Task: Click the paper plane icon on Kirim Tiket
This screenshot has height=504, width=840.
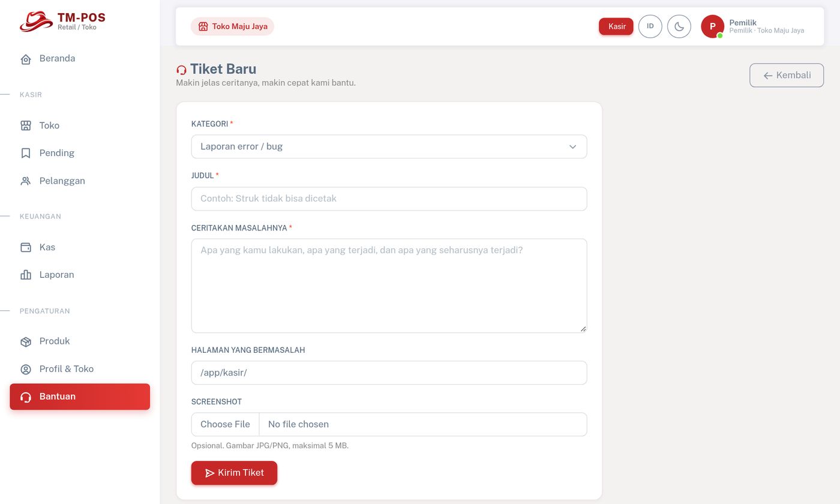Action: [209, 473]
